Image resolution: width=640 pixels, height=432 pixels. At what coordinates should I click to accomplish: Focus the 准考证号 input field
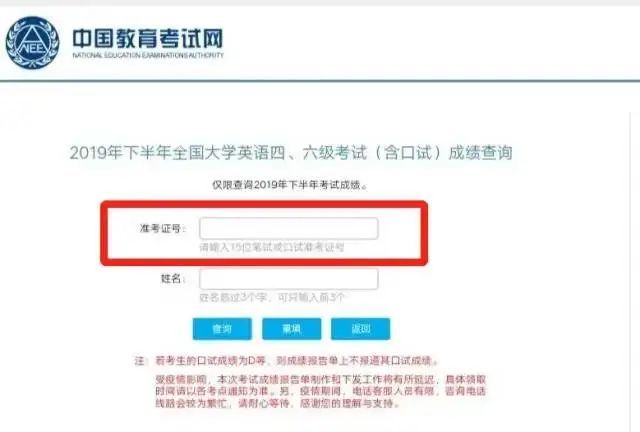[289, 228]
